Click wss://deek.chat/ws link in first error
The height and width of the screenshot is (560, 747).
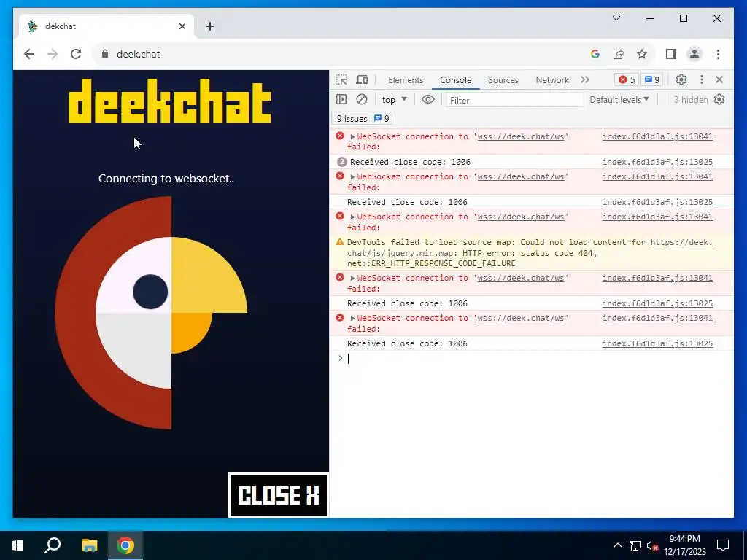tap(521, 136)
